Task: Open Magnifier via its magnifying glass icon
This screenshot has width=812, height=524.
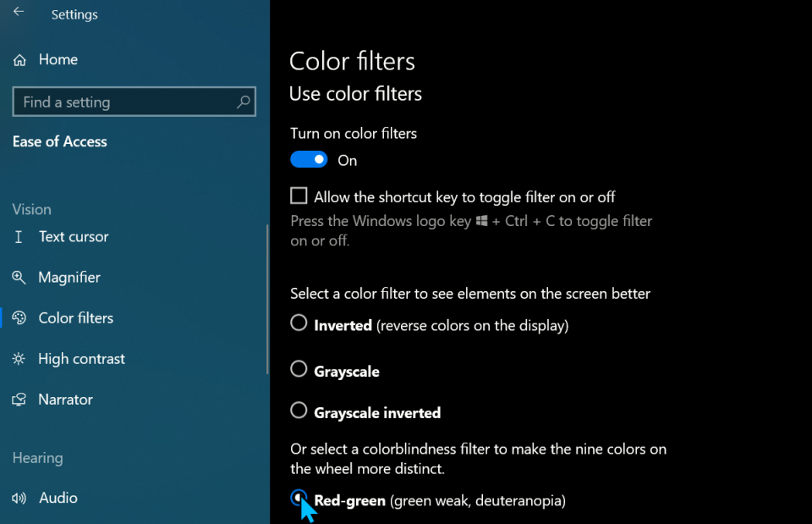Action: click(x=19, y=277)
